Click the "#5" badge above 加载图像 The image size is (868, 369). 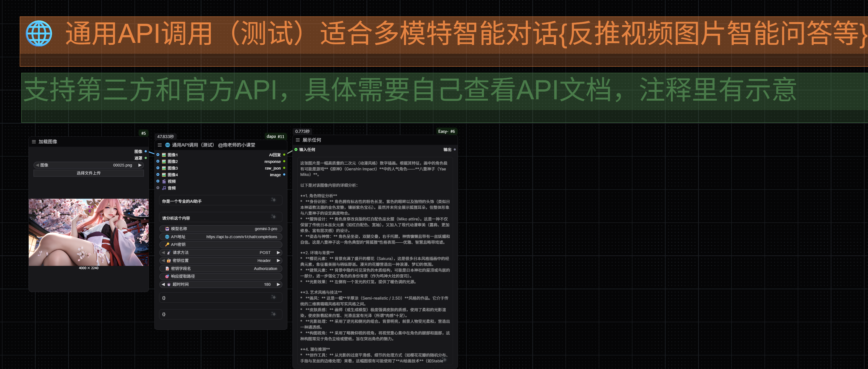pyautogui.click(x=144, y=133)
